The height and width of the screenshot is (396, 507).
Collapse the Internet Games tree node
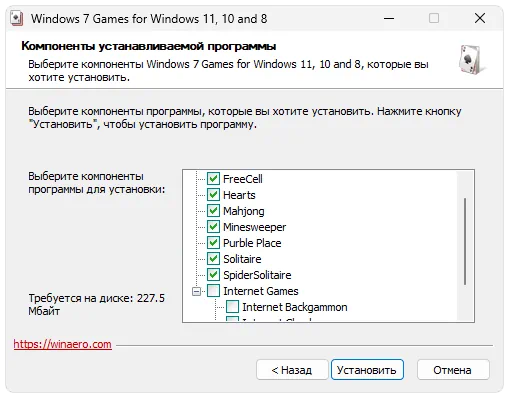197,292
